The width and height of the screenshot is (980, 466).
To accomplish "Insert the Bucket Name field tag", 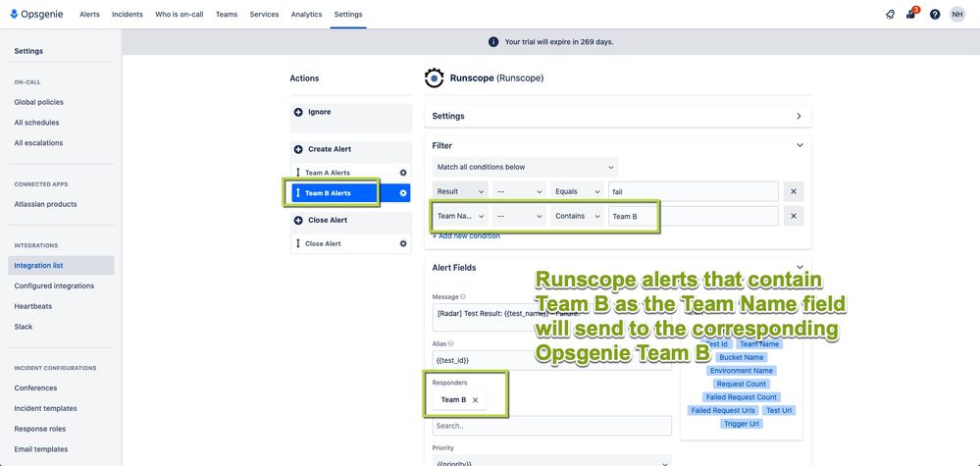I will coord(742,358).
